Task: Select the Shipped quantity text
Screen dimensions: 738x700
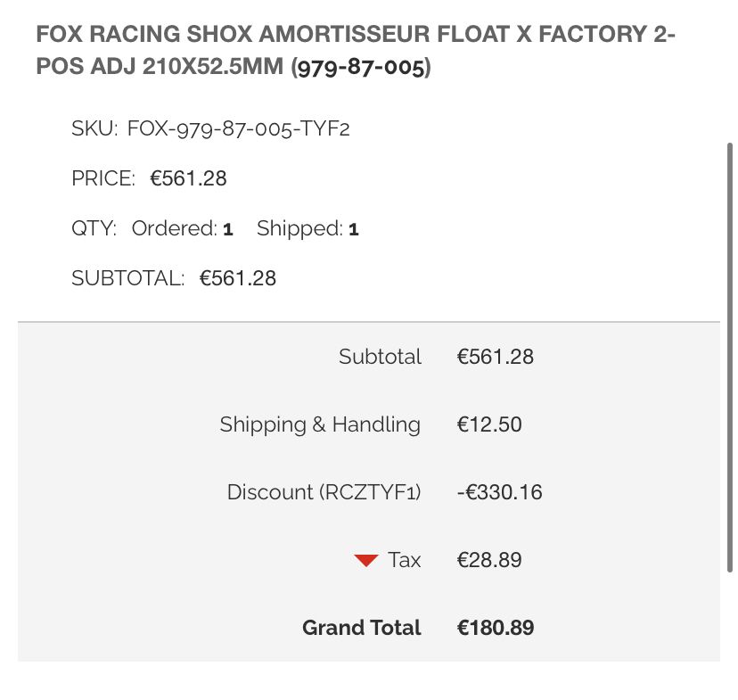Action: pos(307,228)
